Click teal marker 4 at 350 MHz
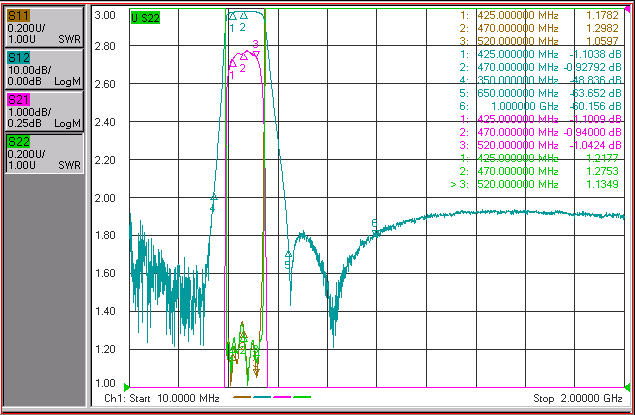635x415 pixels. 214,198
